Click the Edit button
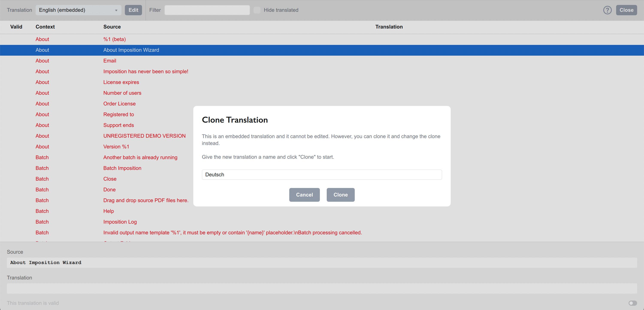The height and width of the screenshot is (310, 644). 133,10
